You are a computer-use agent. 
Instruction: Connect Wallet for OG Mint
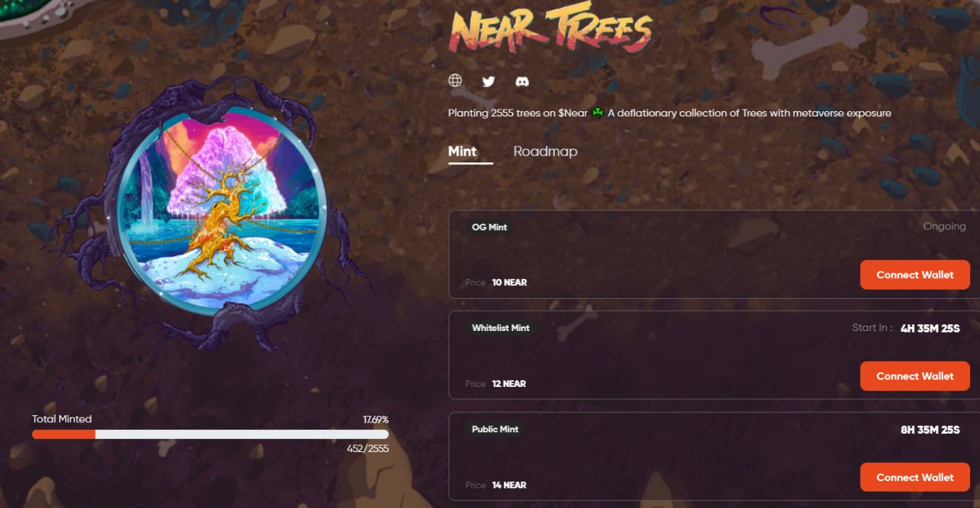point(915,274)
